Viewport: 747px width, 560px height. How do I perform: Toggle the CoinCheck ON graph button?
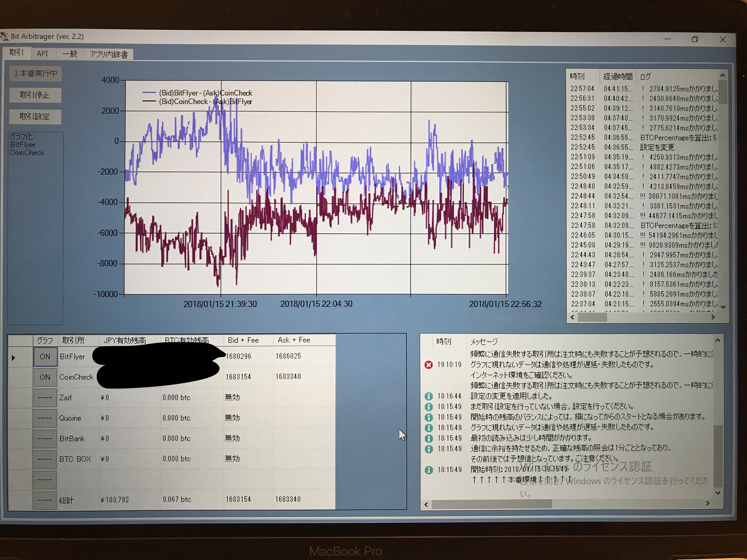[x=45, y=377]
